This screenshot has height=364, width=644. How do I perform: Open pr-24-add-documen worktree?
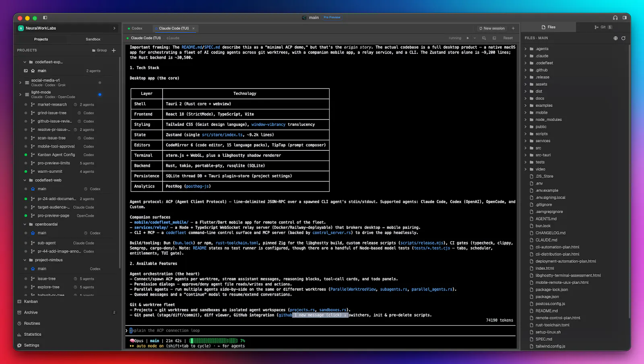tap(56, 199)
